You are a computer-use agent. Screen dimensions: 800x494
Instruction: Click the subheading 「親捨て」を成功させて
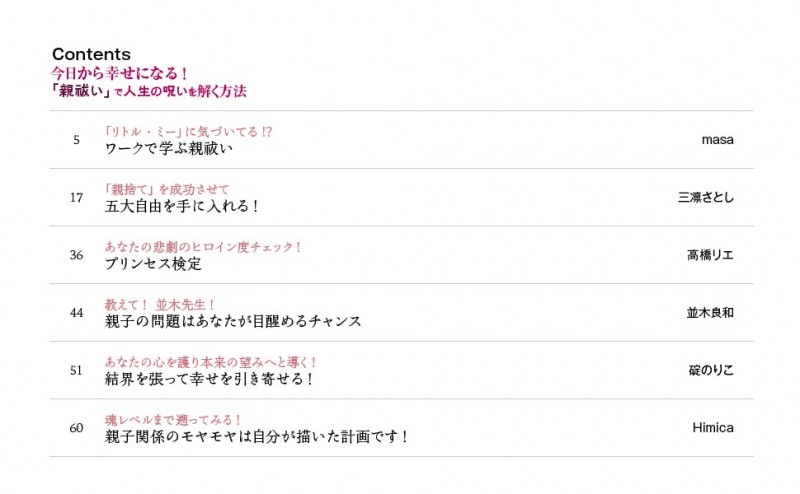167,189
